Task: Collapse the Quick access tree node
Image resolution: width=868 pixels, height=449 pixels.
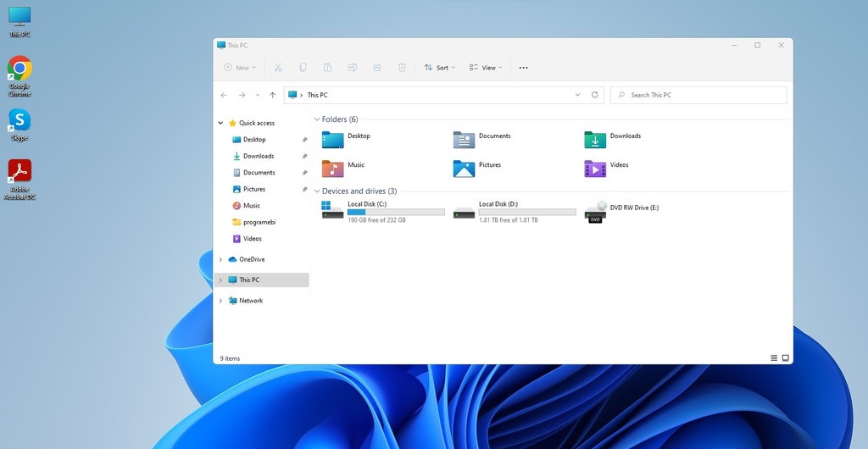Action: tap(220, 124)
